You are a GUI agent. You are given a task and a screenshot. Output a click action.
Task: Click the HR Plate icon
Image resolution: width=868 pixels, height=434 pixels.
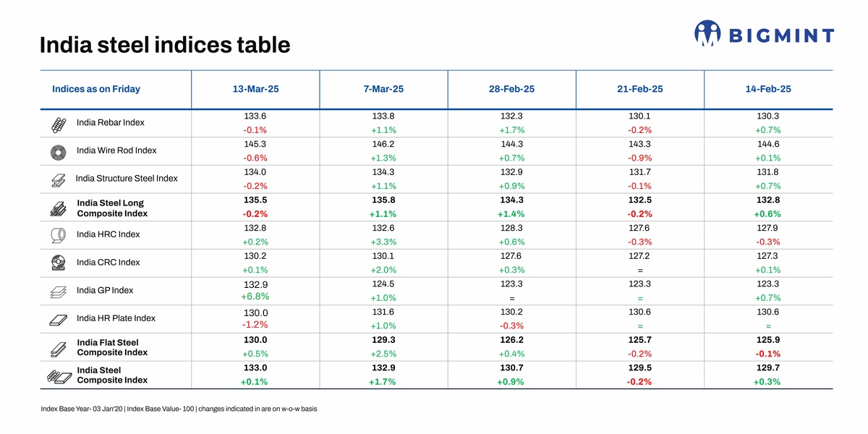(x=59, y=319)
